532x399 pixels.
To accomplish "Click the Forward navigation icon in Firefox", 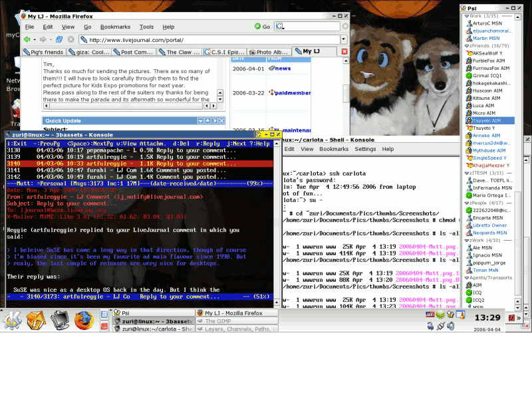I will click(x=43, y=40).
